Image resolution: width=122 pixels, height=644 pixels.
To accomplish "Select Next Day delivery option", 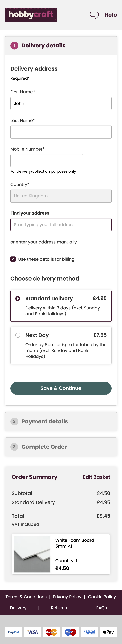I will 18,335.
